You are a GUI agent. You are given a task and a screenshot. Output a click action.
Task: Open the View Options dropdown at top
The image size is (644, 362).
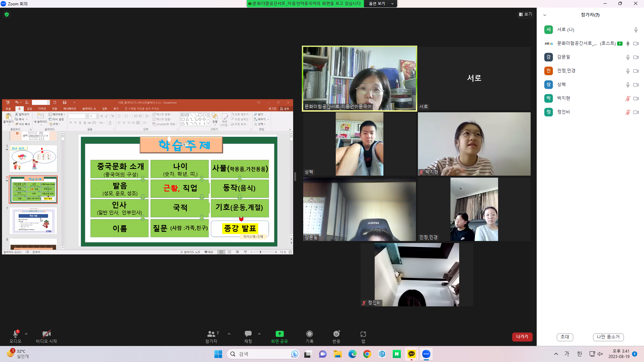[381, 4]
